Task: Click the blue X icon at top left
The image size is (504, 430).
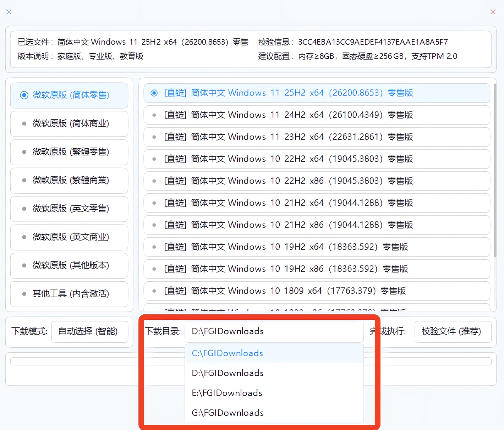Action: point(9,12)
